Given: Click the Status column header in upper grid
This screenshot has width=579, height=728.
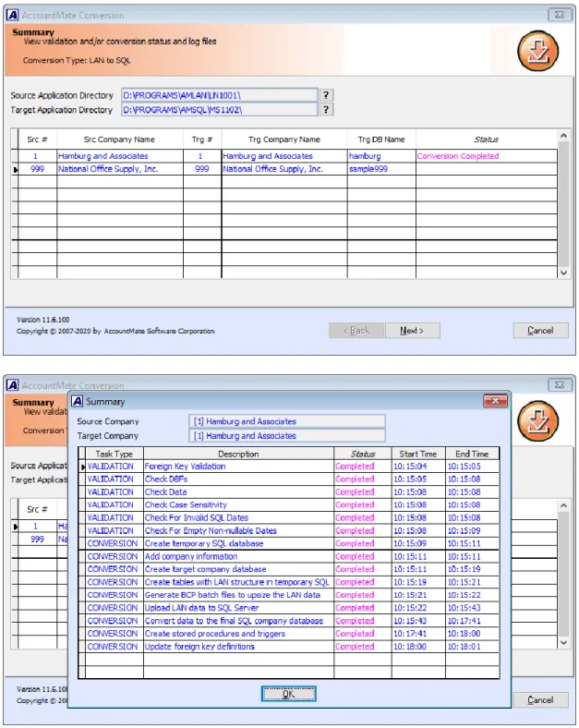Looking at the screenshot, I should [x=487, y=140].
